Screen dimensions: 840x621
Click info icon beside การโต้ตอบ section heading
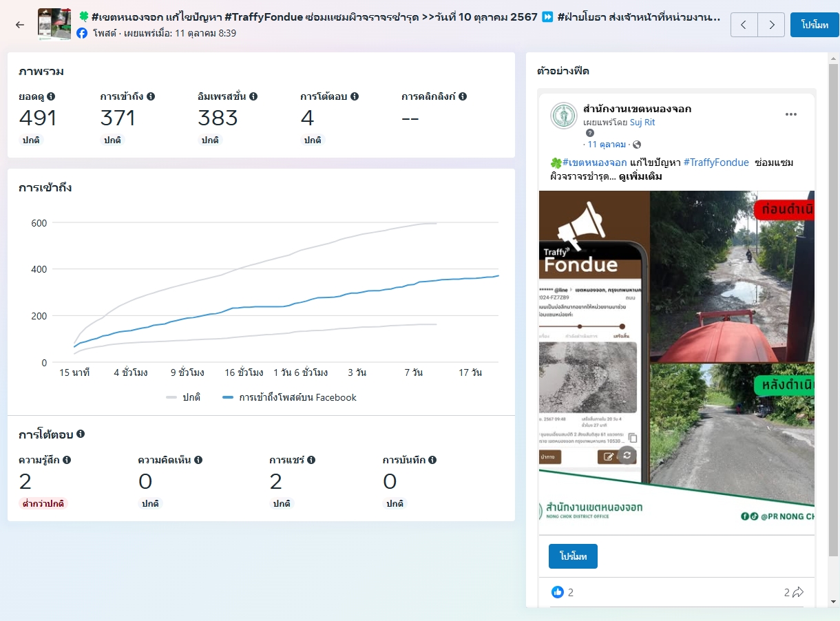tap(81, 434)
